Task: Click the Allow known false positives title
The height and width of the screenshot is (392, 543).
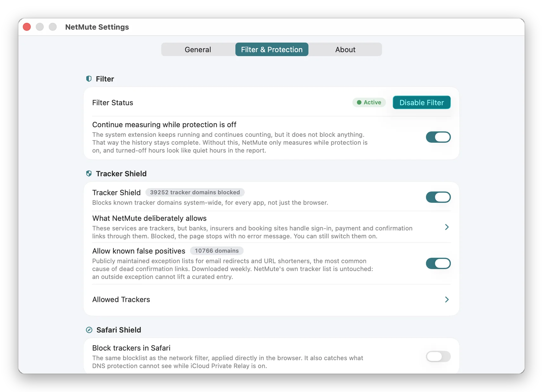Action: [x=139, y=251]
